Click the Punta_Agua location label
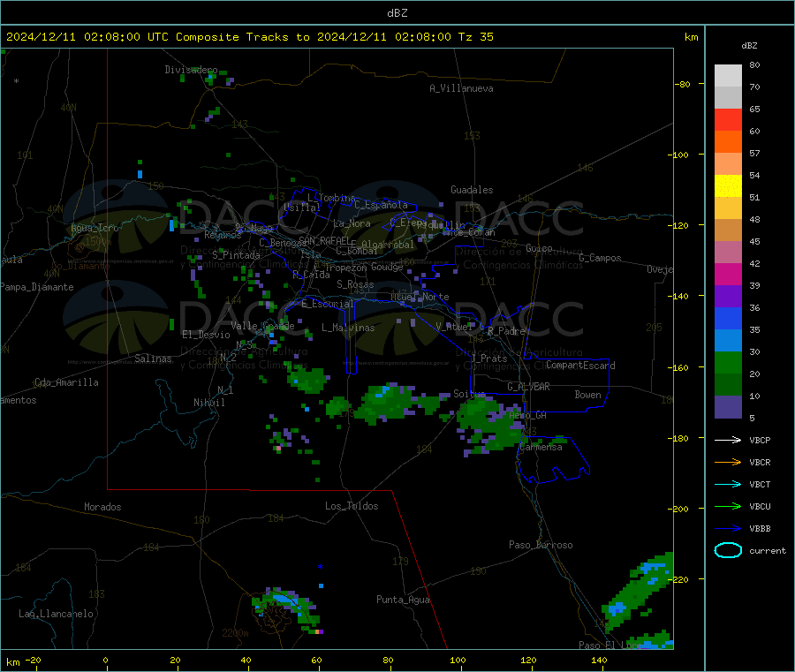The height and width of the screenshot is (672, 795). pos(403,600)
